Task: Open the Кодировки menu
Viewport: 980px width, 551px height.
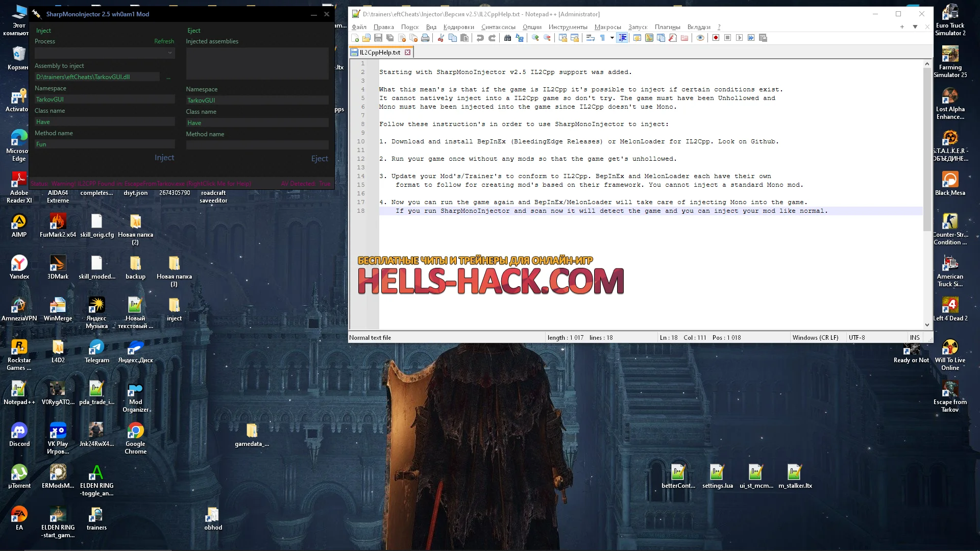Action: (x=458, y=27)
